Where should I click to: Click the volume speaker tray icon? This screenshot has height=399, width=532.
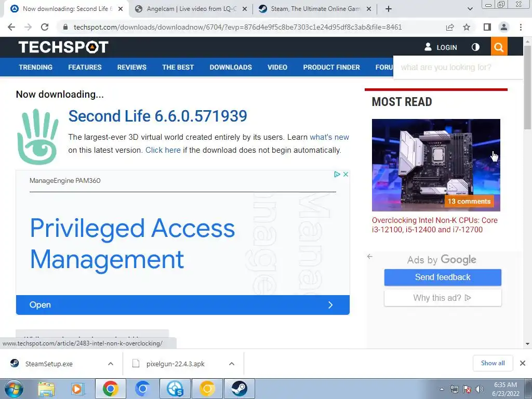[x=480, y=389]
